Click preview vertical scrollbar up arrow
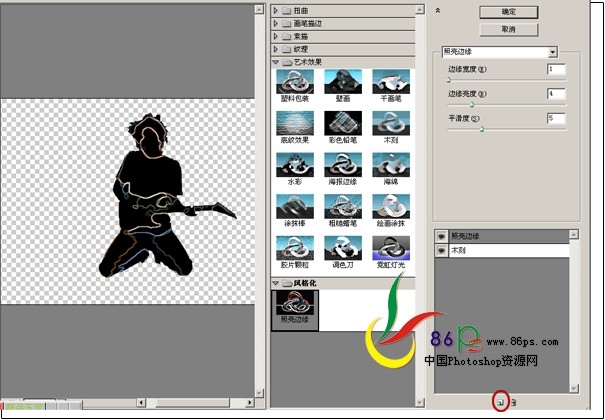 259,9
